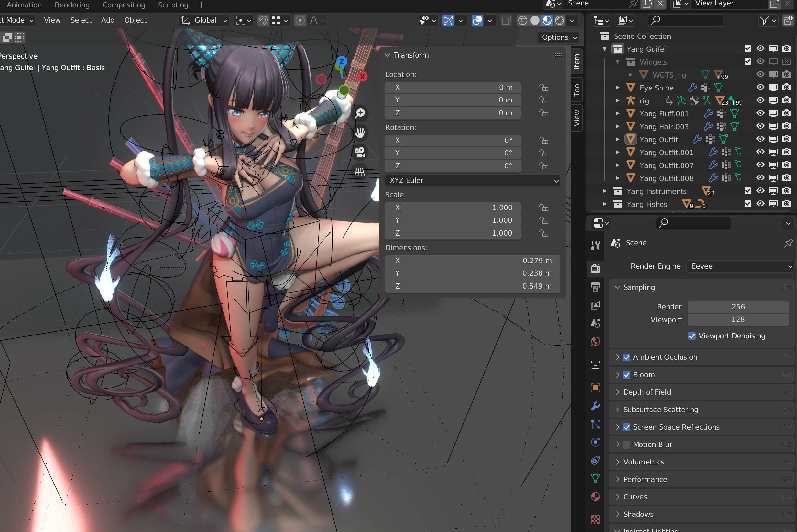Viewport: 797px width, 532px height.
Task: Toggle the camera view icon
Action: [360, 152]
